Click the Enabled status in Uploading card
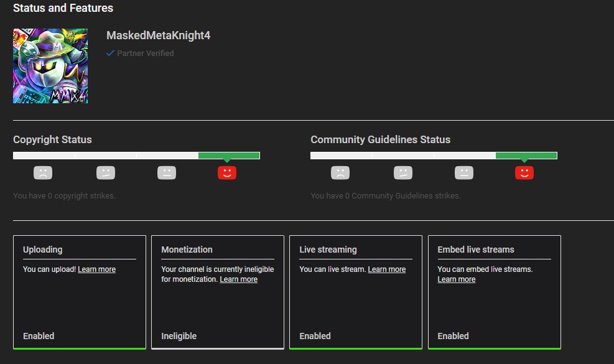 (39, 336)
